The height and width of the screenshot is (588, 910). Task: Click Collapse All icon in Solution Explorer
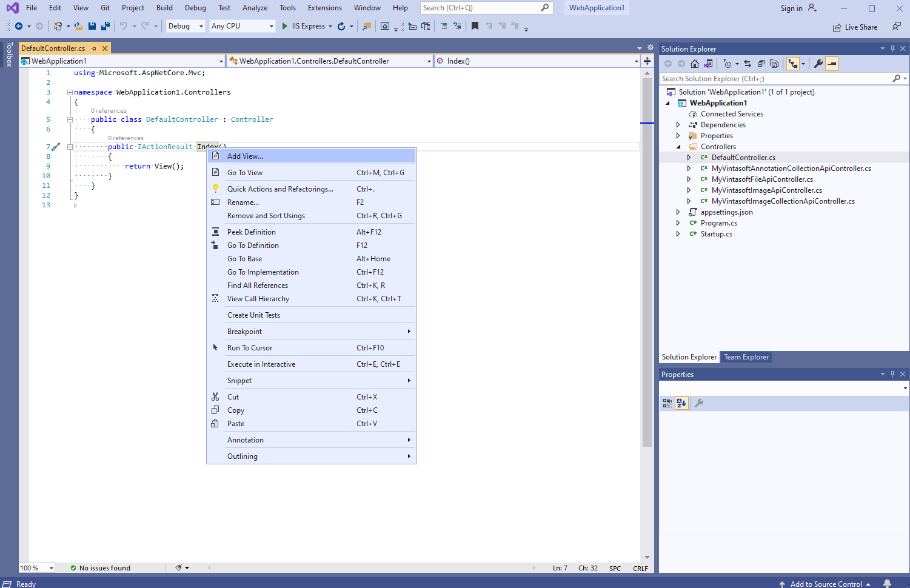(x=761, y=64)
